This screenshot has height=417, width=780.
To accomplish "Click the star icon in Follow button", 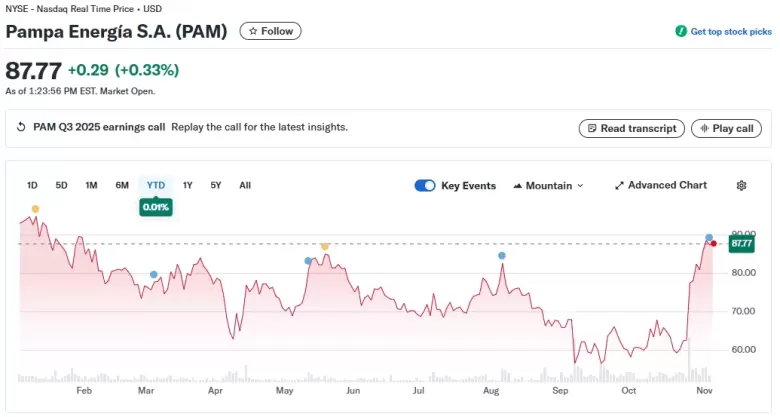I will (253, 31).
